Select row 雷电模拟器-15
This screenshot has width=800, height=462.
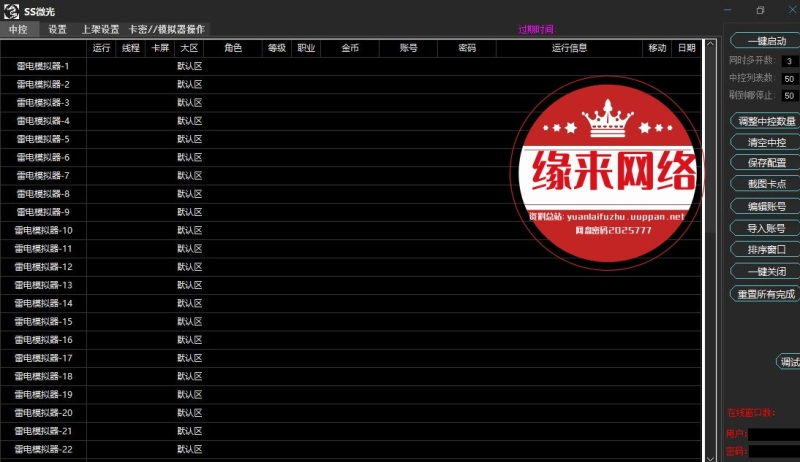[x=351, y=322]
